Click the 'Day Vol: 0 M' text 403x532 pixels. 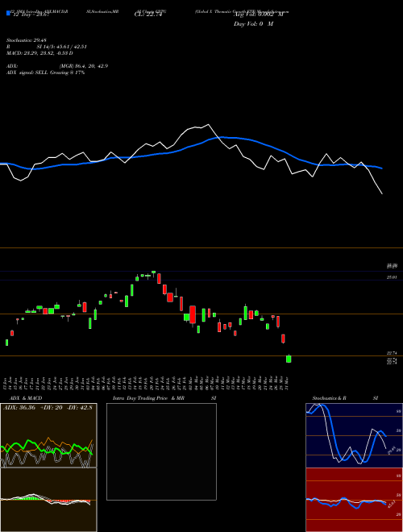(x=253, y=23)
